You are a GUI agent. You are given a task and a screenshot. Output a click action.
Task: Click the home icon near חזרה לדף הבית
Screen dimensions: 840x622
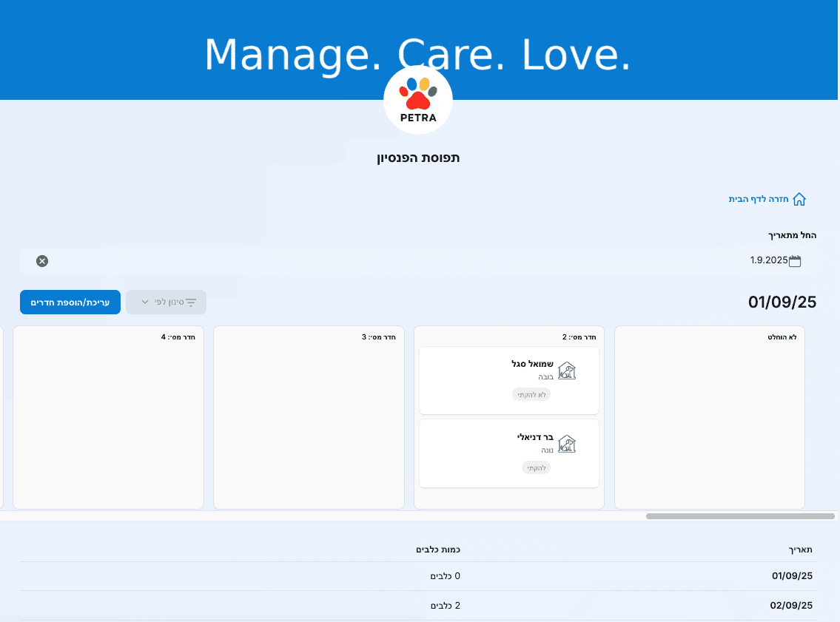tap(799, 199)
